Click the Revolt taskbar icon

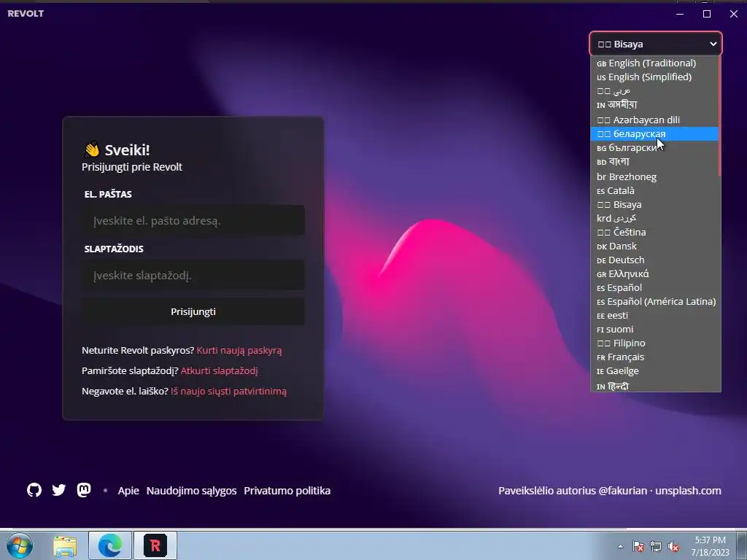[x=155, y=545]
